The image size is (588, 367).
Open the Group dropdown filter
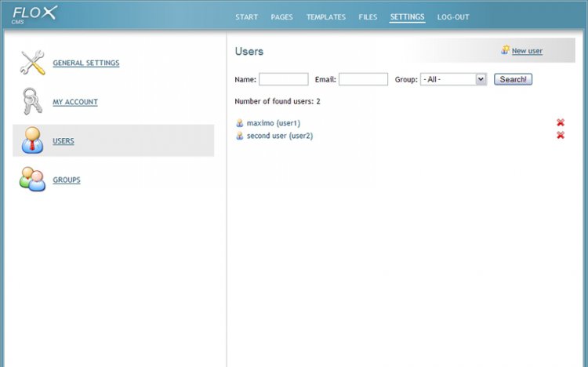click(453, 79)
